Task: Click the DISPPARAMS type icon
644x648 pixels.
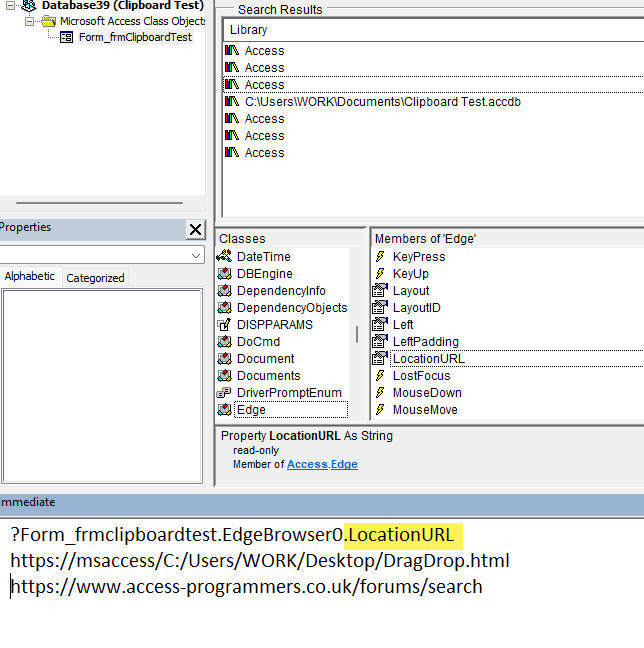Action: (224, 325)
